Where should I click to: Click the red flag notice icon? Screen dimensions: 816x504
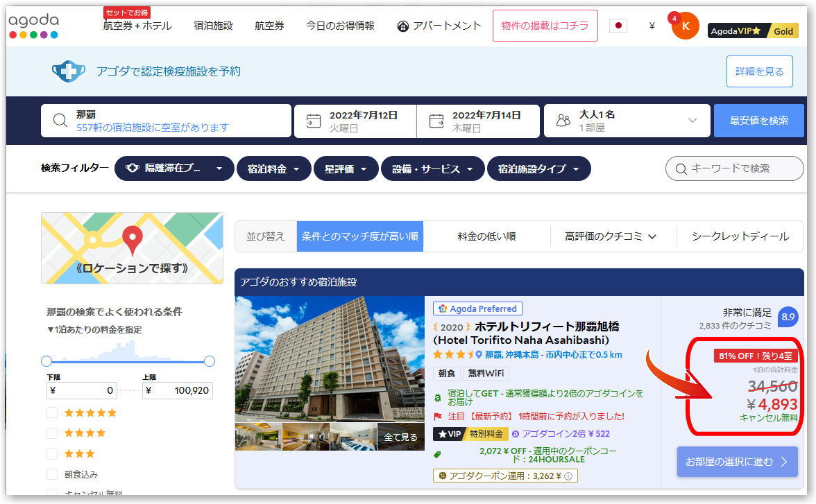coord(438,417)
